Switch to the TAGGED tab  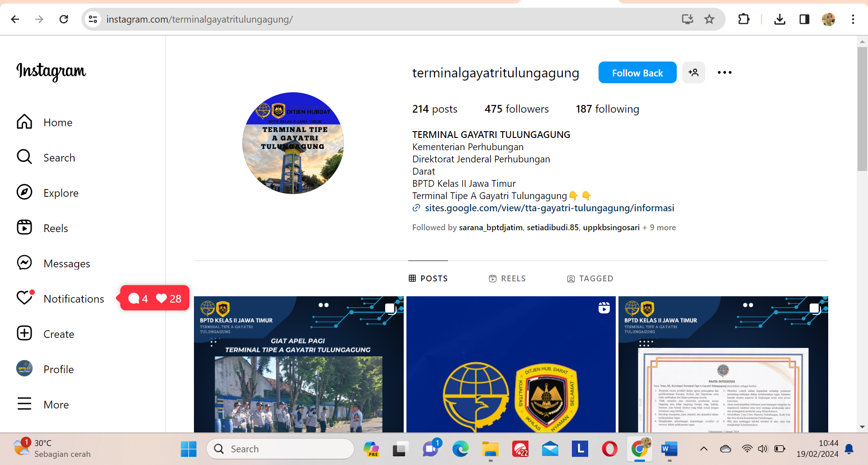click(x=590, y=279)
